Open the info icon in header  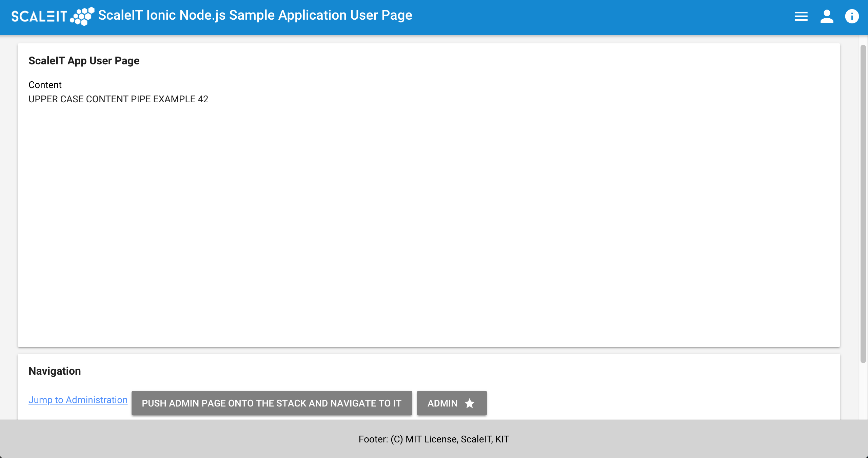click(852, 16)
